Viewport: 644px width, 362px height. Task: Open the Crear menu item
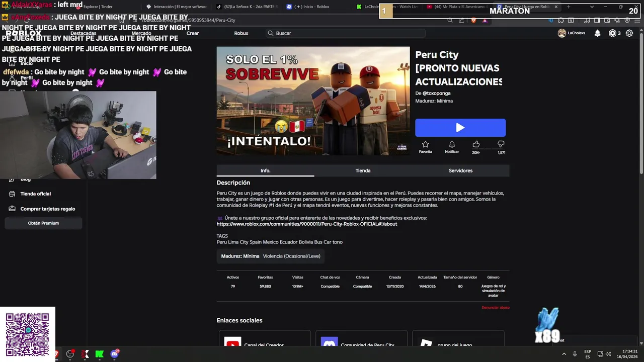tap(193, 33)
